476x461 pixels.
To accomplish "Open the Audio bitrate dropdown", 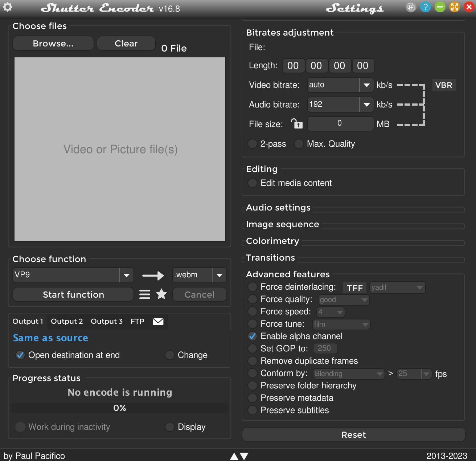I will [x=366, y=105].
